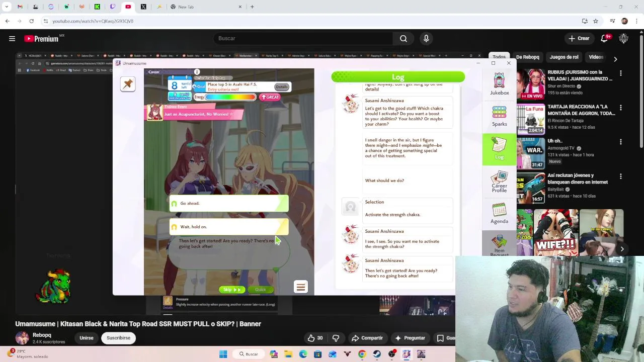Open a new Chrome tab

(252, 7)
